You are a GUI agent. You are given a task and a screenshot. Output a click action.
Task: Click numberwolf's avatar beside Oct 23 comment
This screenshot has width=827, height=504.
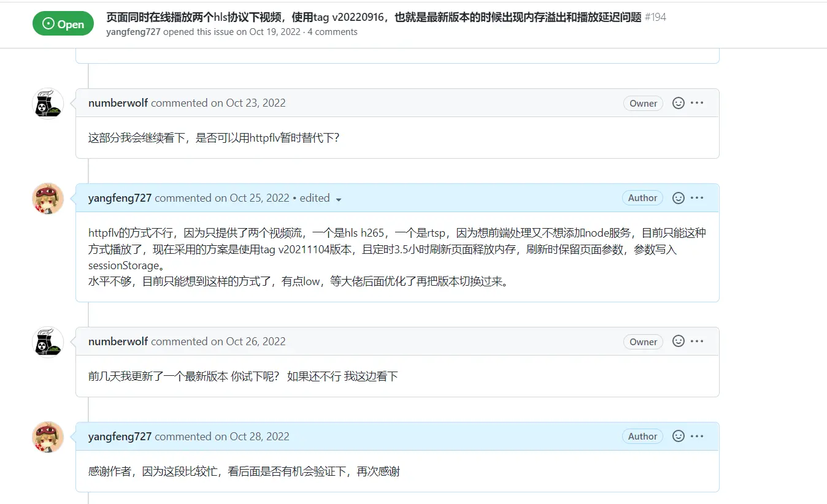pyautogui.click(x=48, y=103)
